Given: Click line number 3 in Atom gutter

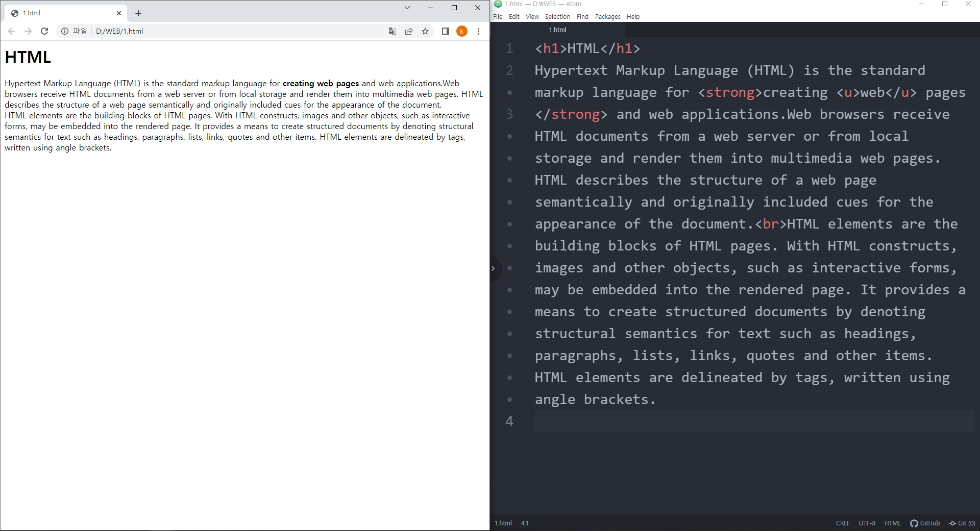Looking at the screenshot, I should point(509,115).
